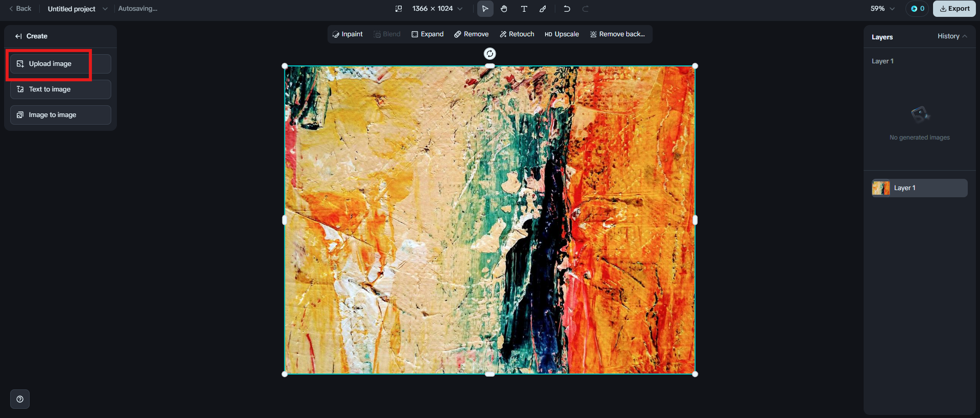
Task: Click the Autosaving status text
Action: click(138, 9)
